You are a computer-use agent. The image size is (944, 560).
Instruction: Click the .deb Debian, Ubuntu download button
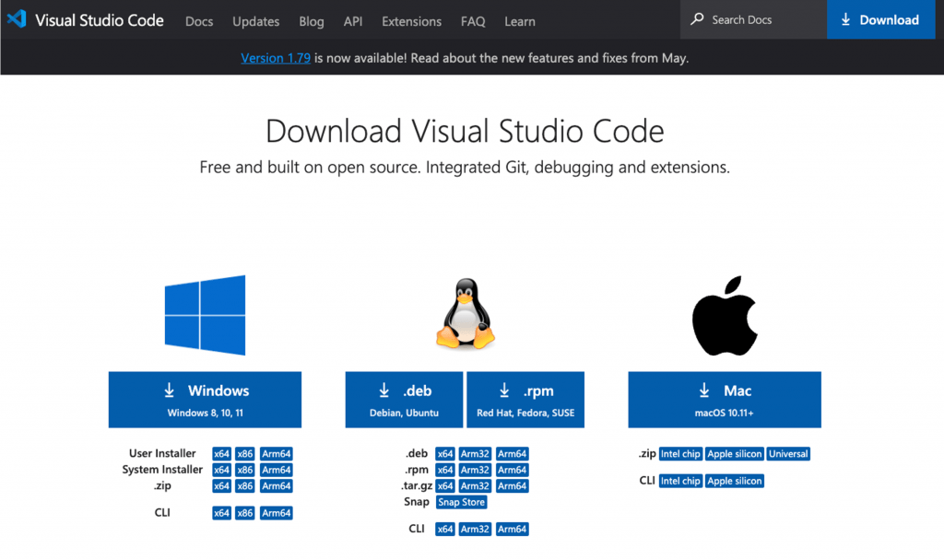(404, 400)
